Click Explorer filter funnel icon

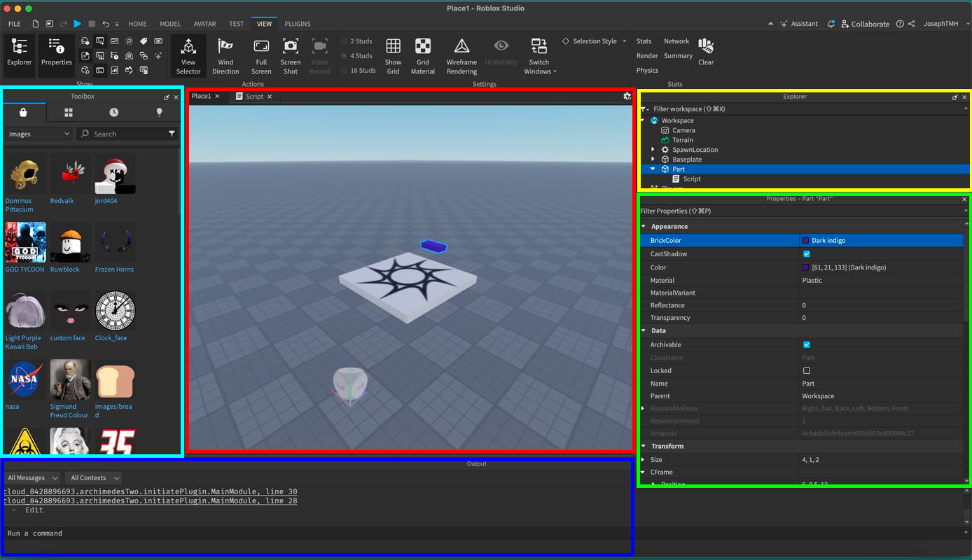pos(645,109)
